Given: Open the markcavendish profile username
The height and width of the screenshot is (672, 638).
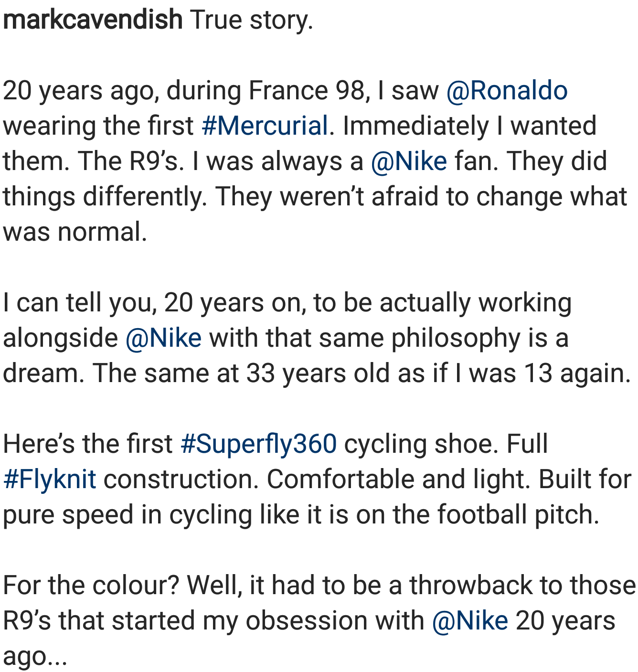Looking at the screenshot, I should (x=93, y=20).
